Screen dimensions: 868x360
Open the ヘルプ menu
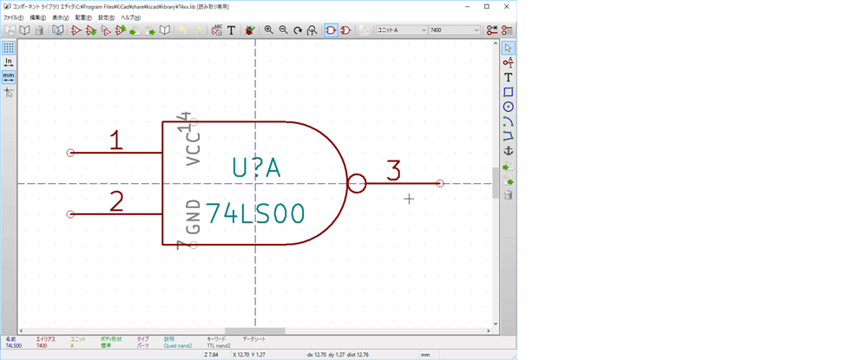(x=131, y=17)
